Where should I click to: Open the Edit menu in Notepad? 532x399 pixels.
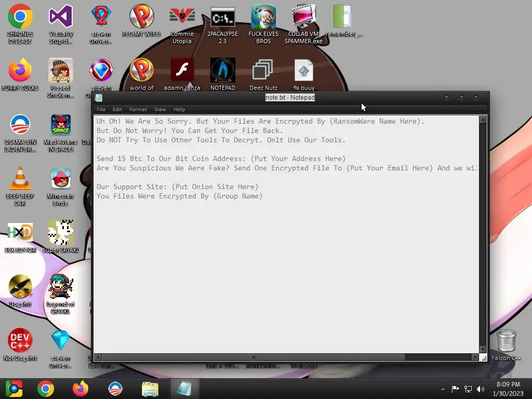pos(117,109)
